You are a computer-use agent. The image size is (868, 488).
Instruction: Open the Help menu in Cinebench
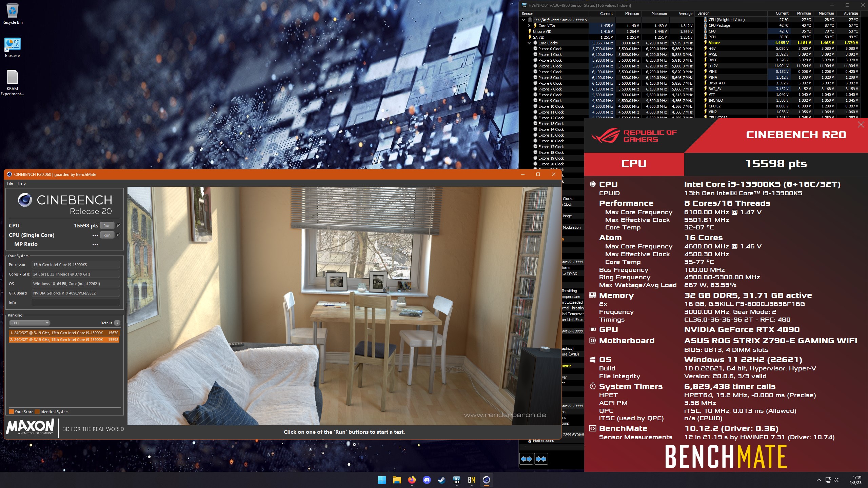tap(22, 183)
